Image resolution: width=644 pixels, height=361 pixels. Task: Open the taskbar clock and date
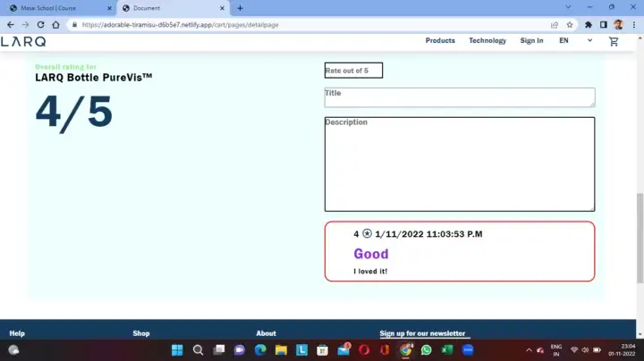[x=622, y=350]
